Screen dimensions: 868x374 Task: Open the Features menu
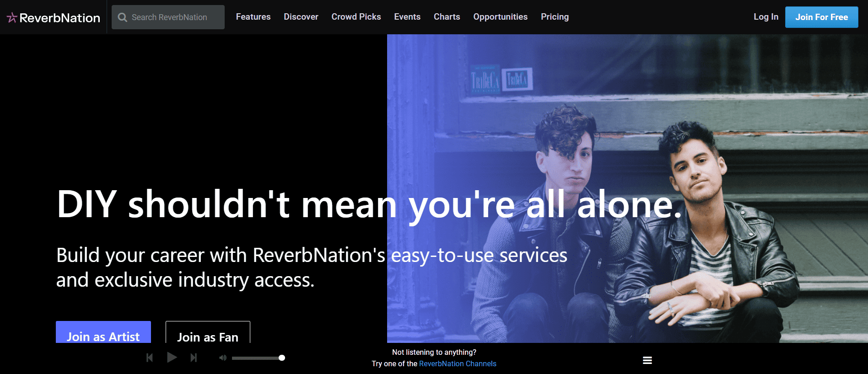coord(253,17)
